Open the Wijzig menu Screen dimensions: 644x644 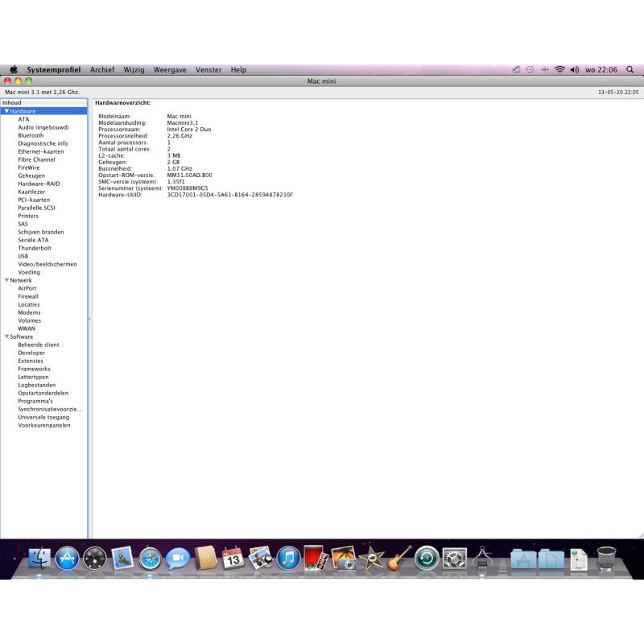[134, 70]
